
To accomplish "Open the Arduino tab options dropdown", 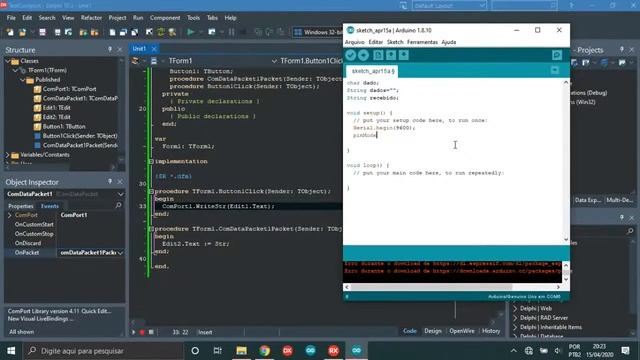I will (x=555, y=70).
